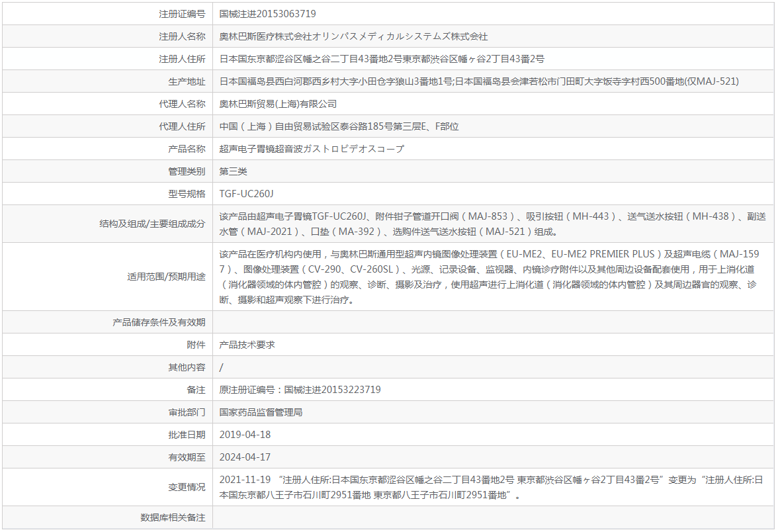
Task: Select the 变更情况 label
Action: [x=187, y=487]
